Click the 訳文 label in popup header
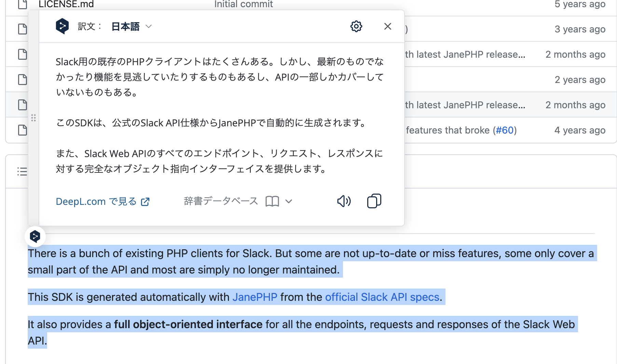The image size is (617, 364). click(90, 26)
